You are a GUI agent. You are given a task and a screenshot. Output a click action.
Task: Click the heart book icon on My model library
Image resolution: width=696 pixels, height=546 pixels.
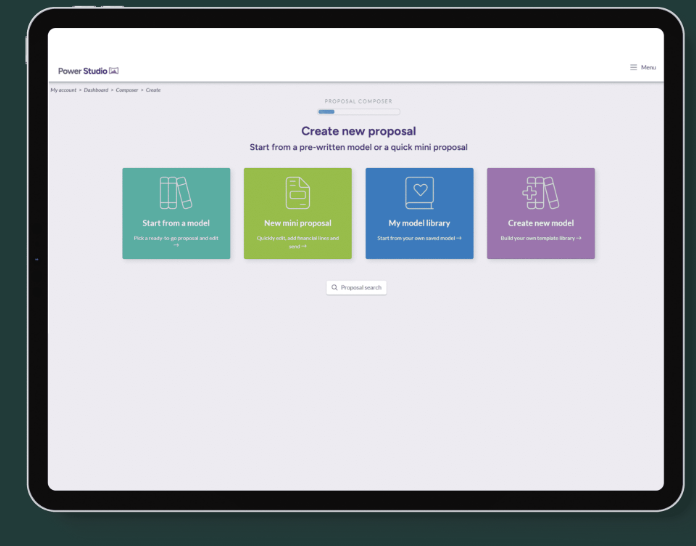pyautogui.click(x=419, y=193)
